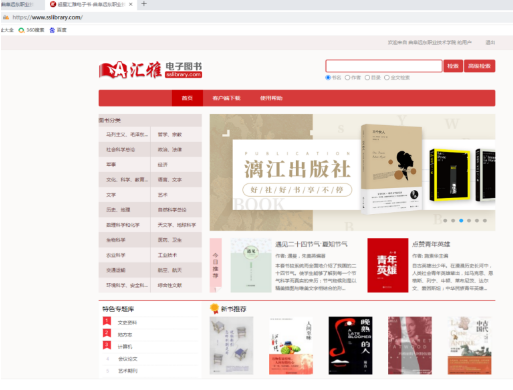Click the red 检索 search button
Viewport: 513px width, 390px height.
coord(453,66)
